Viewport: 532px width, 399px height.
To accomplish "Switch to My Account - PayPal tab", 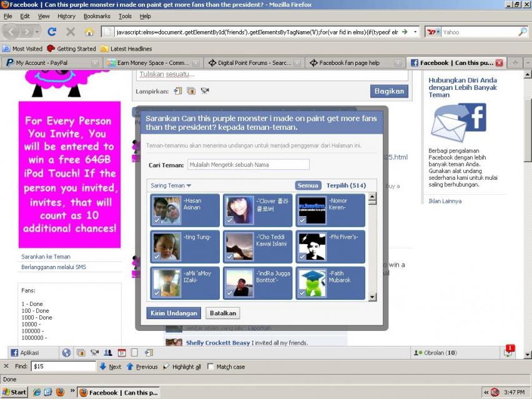I will pos(51,63).
